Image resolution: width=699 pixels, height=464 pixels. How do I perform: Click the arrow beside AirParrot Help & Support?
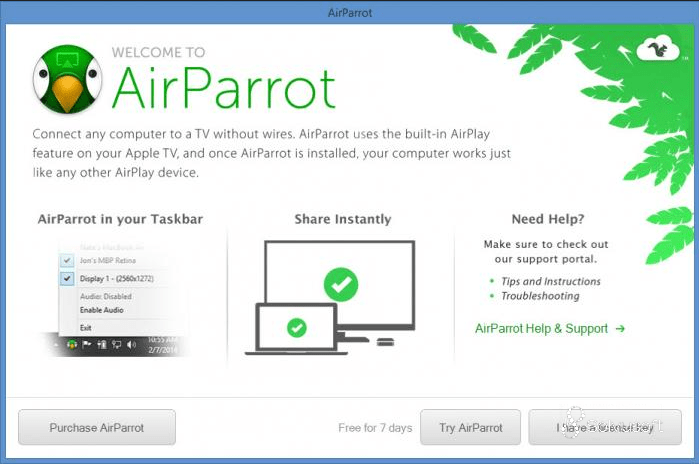[620, 329]
